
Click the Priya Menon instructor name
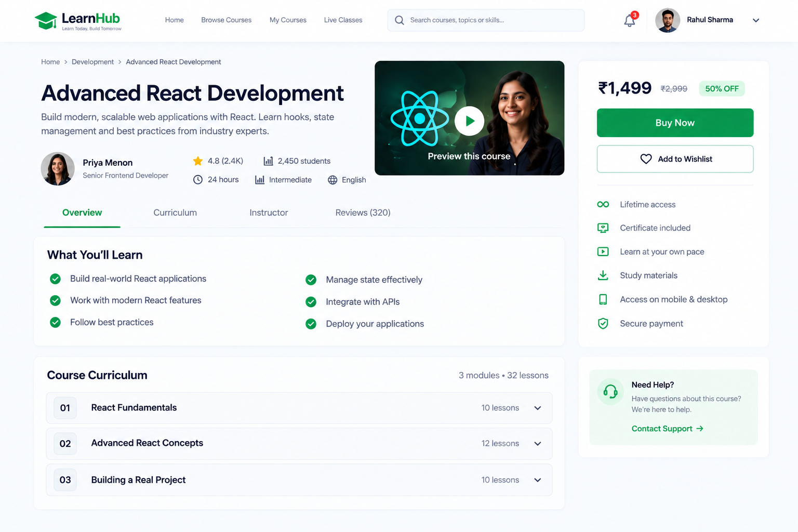(x=108, y=163)
